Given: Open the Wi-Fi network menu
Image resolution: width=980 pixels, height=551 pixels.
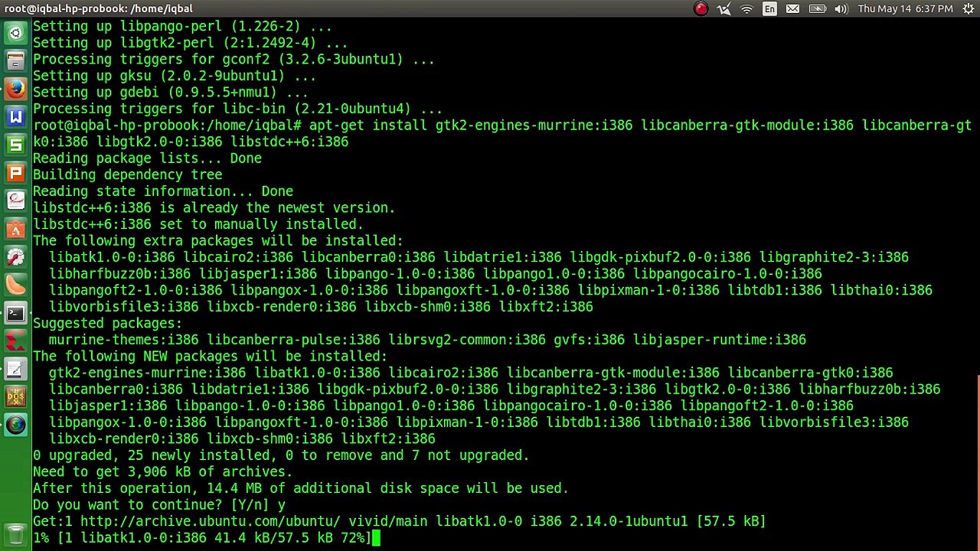Looking at the screenshot, I should 746,8.
